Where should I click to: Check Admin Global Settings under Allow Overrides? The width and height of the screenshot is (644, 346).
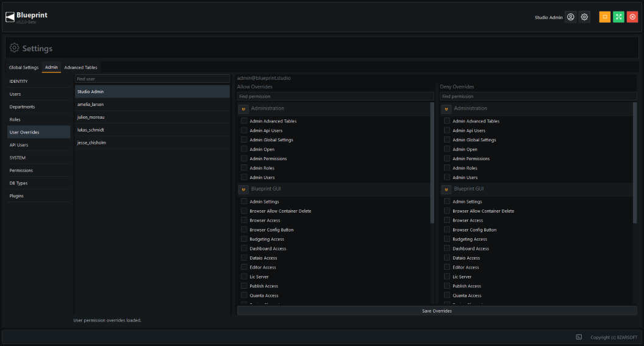point(244,139)
